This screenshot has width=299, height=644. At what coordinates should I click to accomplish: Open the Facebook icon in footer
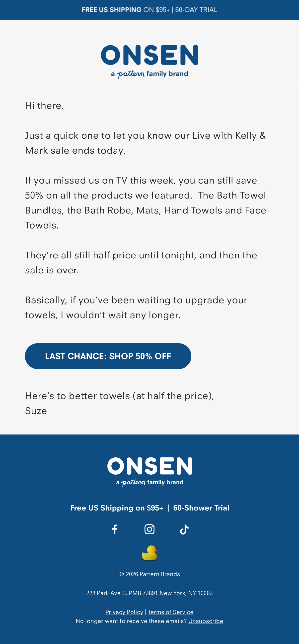pos(115,529)
